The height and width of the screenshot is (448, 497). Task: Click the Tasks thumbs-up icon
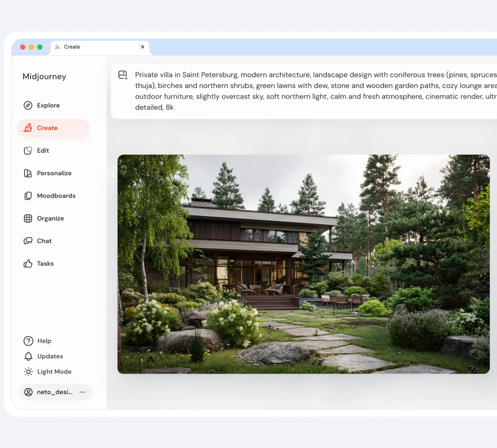(x=28, y=264)
